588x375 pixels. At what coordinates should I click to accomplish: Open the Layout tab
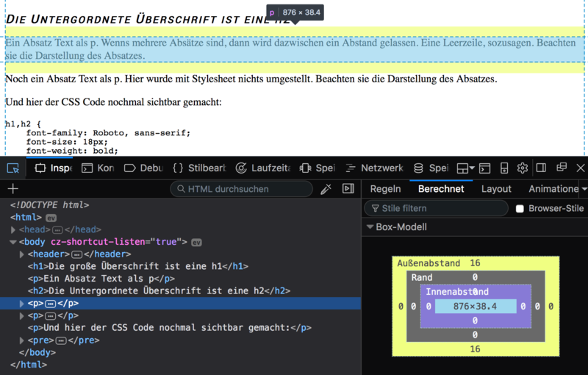click(496, 189)
